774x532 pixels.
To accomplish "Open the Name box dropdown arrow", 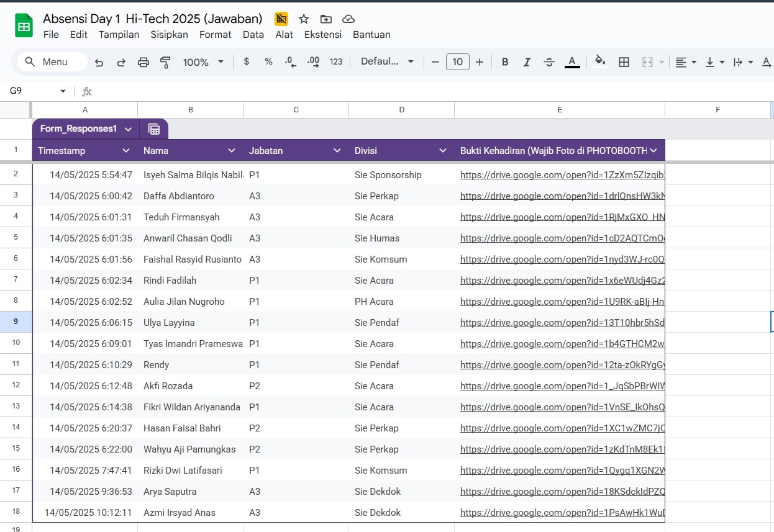I will tap(63, 91).
